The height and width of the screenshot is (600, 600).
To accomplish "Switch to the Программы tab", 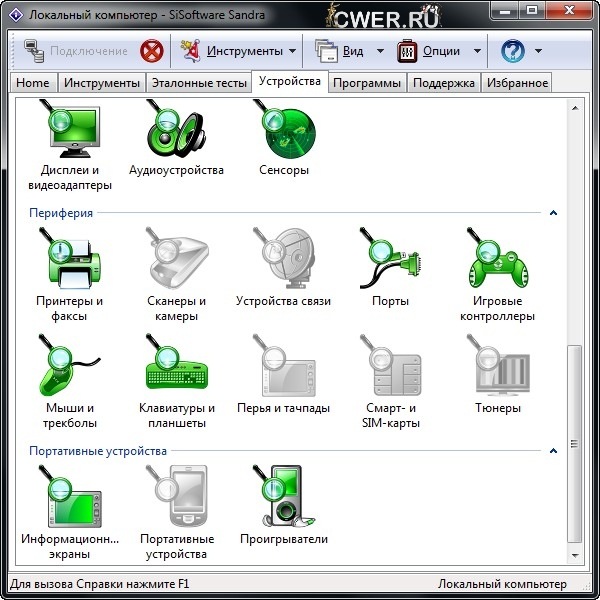I will pos(367,83).
